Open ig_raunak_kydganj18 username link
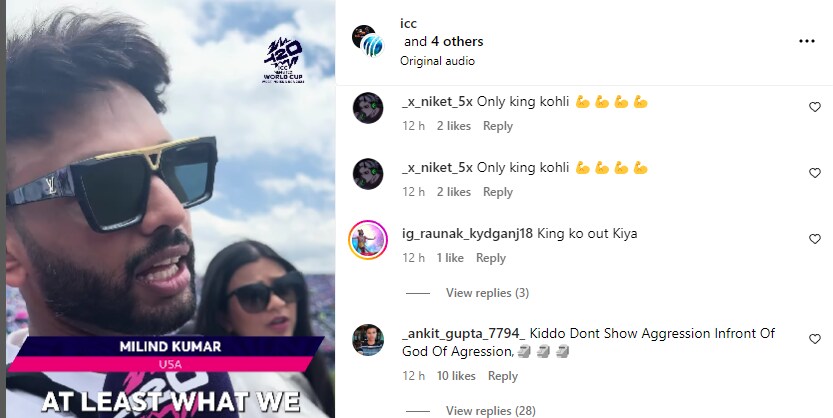Screen dimensions: 833x418 point(468,234)
